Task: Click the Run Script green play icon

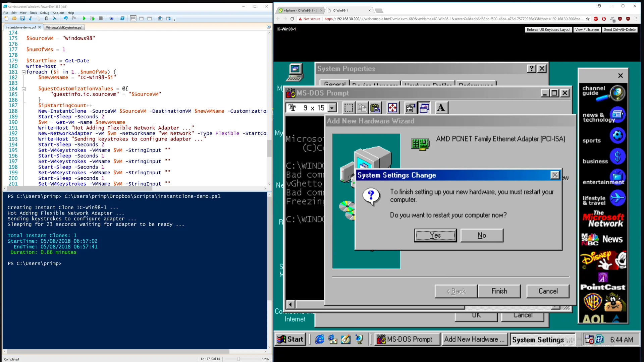Action: [84, 18]
